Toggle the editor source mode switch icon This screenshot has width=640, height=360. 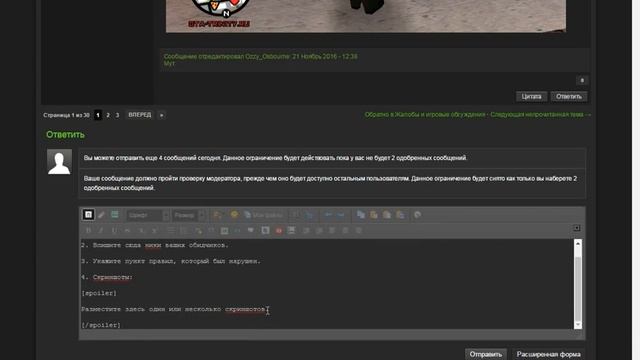(88, 215)
